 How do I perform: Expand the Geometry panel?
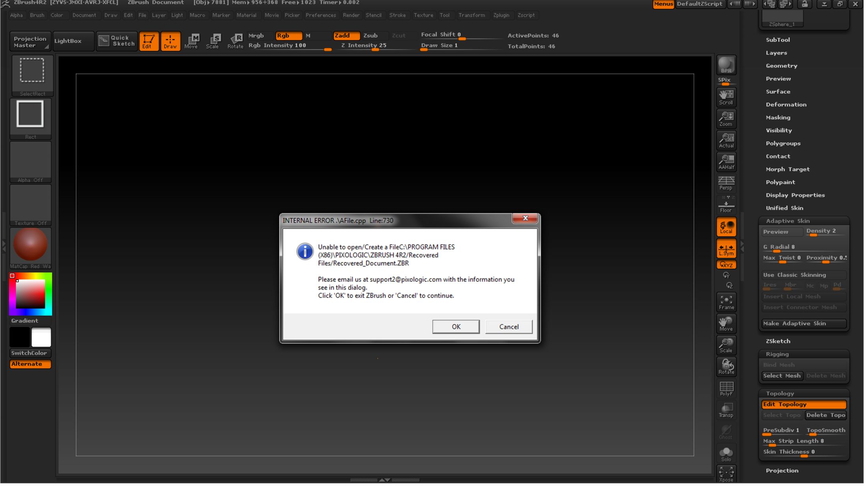click(782, 65)
